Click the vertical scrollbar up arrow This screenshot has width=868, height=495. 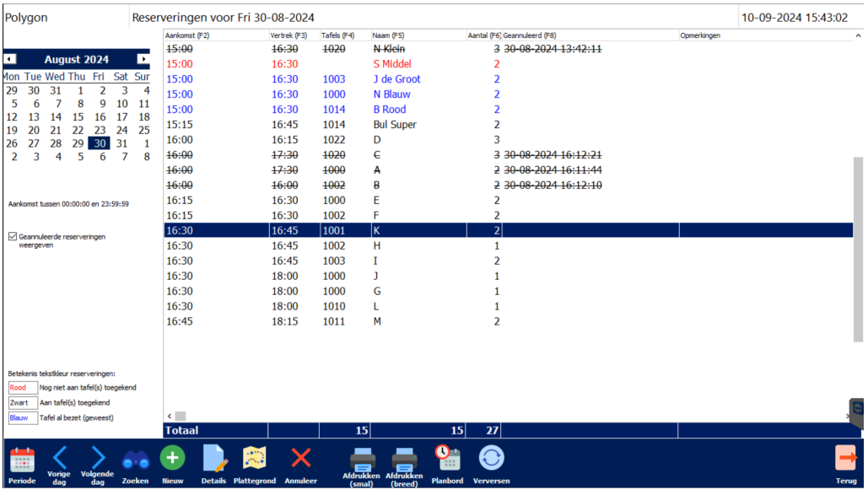(858, 35)
